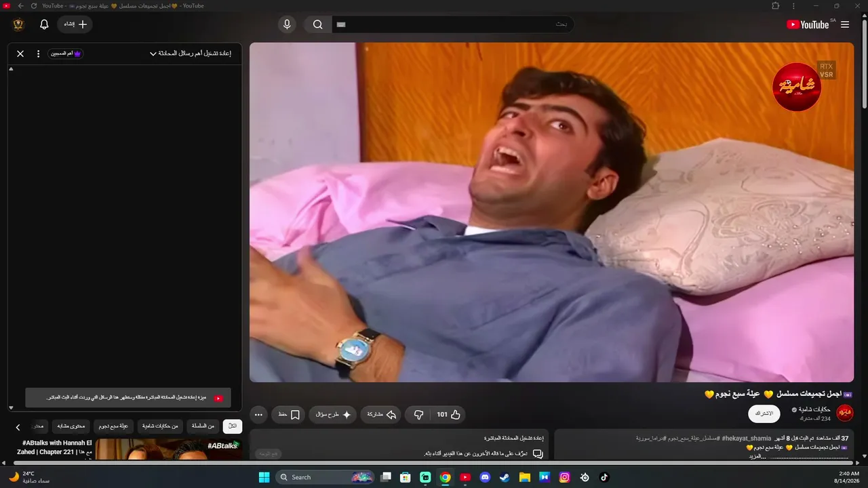Share the video via مشاركة button

[x=381, y=414]
